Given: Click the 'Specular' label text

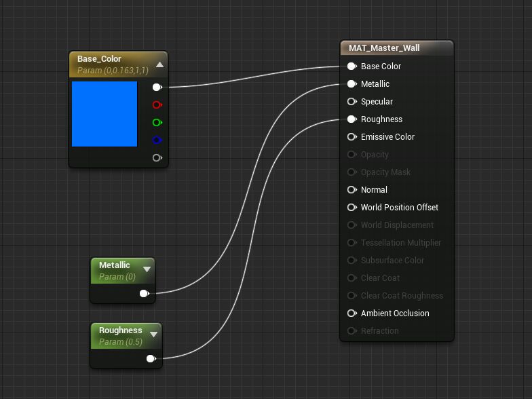Looking at the screenshot, I should point(377,102).
